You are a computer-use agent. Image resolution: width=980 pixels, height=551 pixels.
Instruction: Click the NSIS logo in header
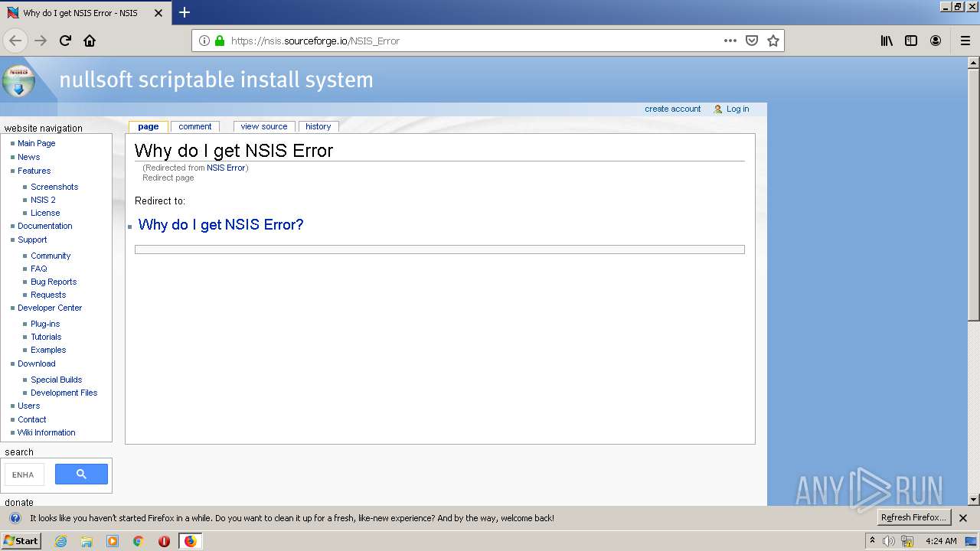(18, 80)
